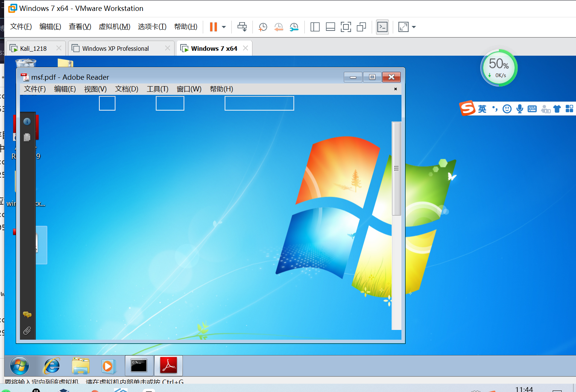Take a snapshot of this virtual machine
Image resolution: width=576 pixels, height=392 pixels.
(x=263, y=27)
